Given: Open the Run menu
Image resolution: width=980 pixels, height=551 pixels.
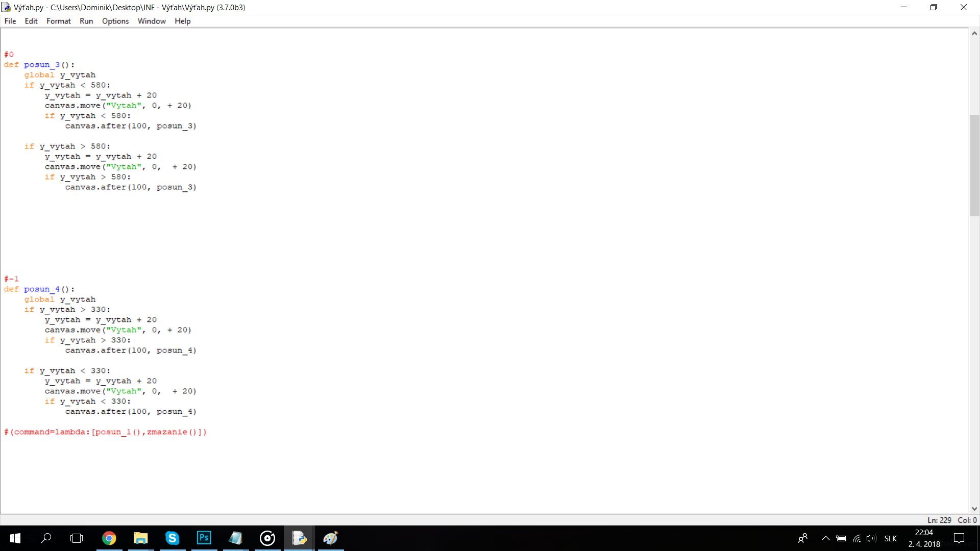Looking at the screenshot, I should [x=86, y=21].
